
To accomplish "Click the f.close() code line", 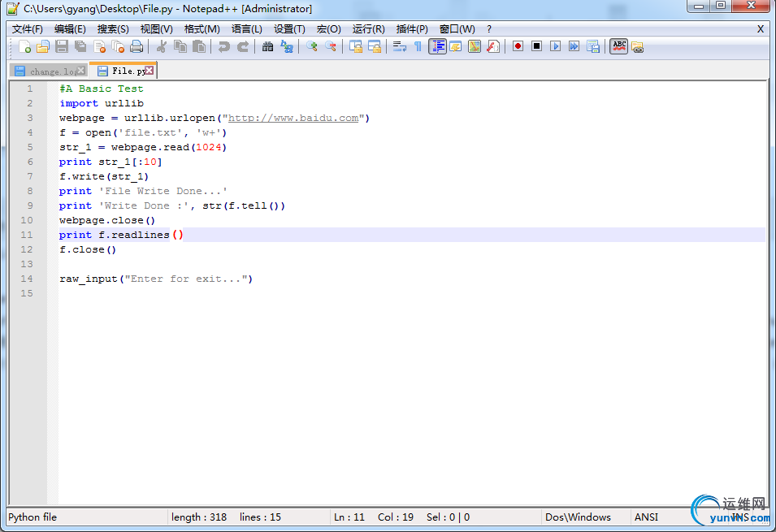I will pyautogui.click(x=88, y=249).
